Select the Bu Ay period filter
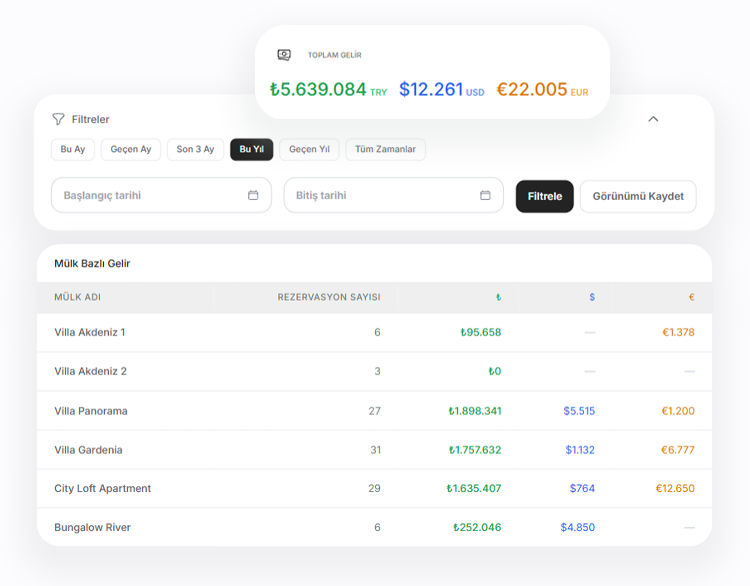Image resolution: width=750 pixels, height=586 pixels. pyautogui.click(x=73, y=149)
